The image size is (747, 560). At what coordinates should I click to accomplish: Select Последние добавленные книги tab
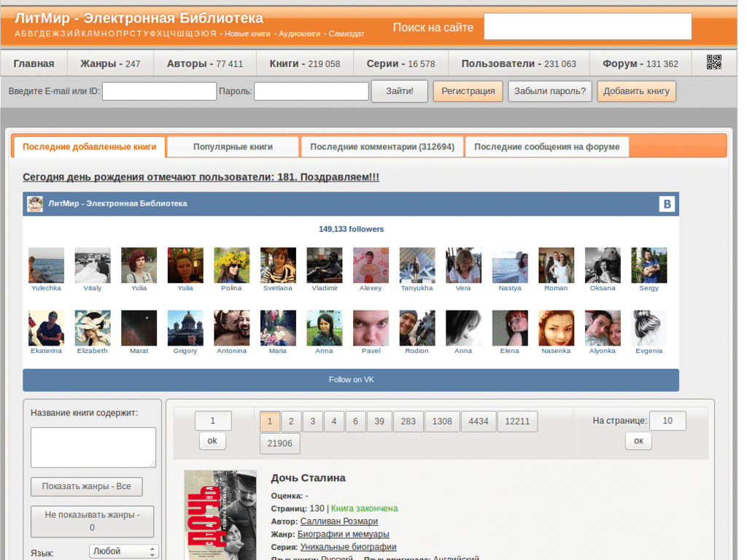click(90, 147)
